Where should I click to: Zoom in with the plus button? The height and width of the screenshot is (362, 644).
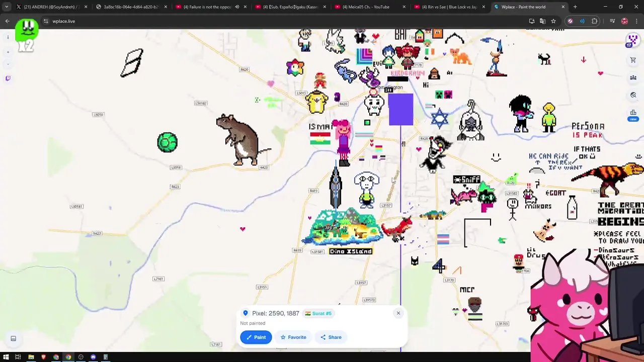click(x=8, y=52)
